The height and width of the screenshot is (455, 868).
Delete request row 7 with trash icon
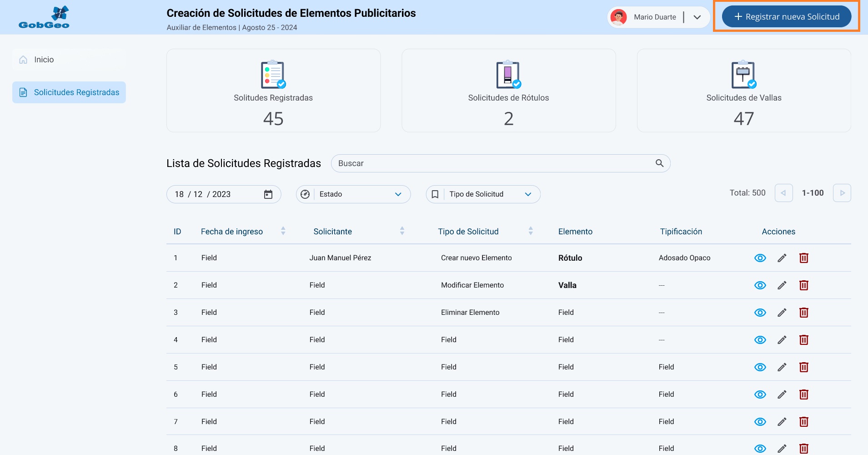(x=803, y=422)
